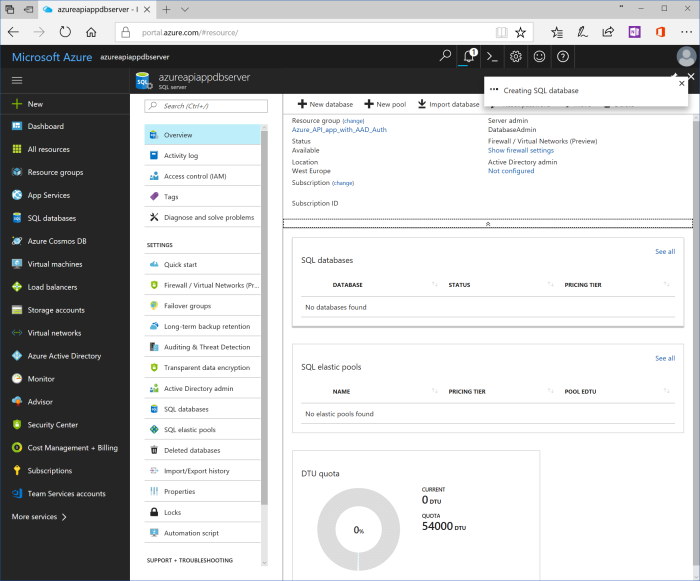The width and height of the screenshot is (700, 581).
Task: Click New pool button
Action: (385, 104)
